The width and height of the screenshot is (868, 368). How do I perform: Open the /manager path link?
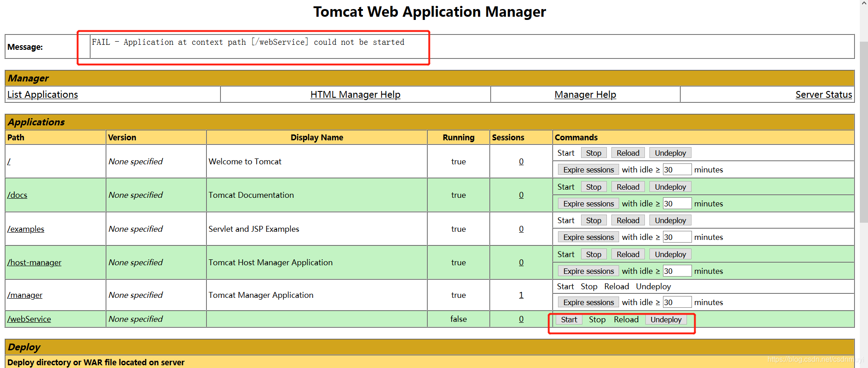tap(25, 295)
